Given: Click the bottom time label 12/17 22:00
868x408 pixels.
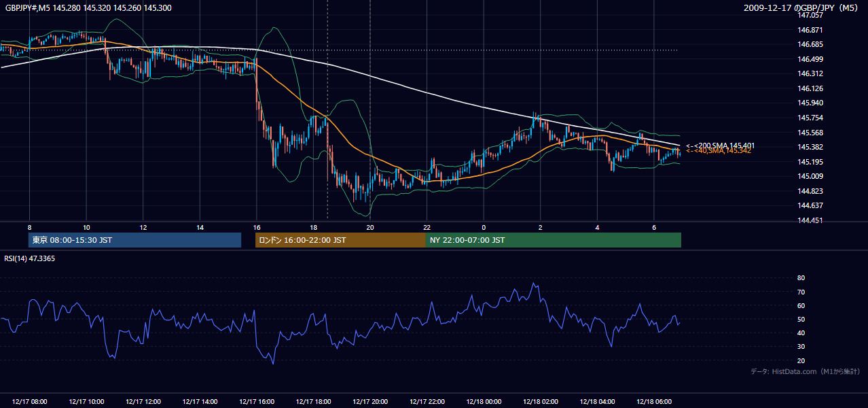Looking at the screenshot, I should point(427,402).
